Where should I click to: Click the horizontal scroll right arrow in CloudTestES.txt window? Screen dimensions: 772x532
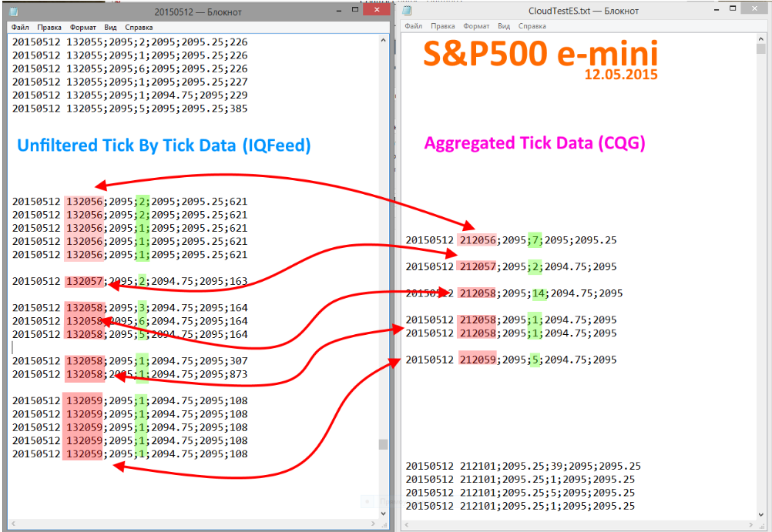click(751, 524)
